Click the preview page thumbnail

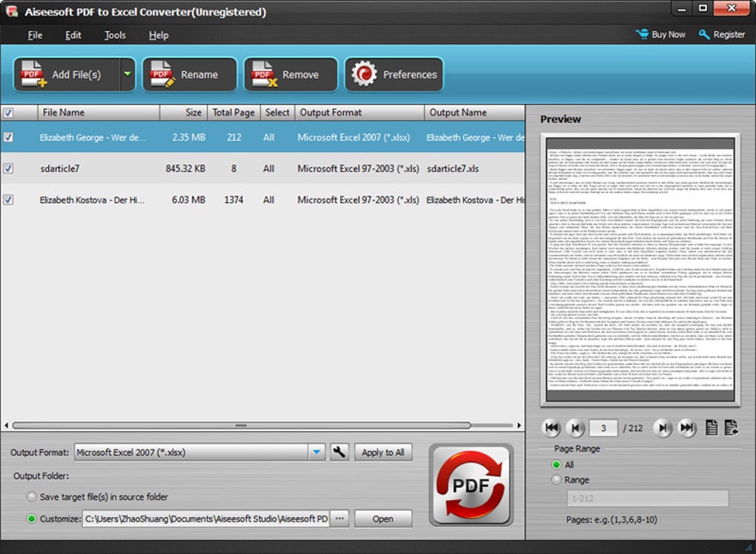coord(640,270)
